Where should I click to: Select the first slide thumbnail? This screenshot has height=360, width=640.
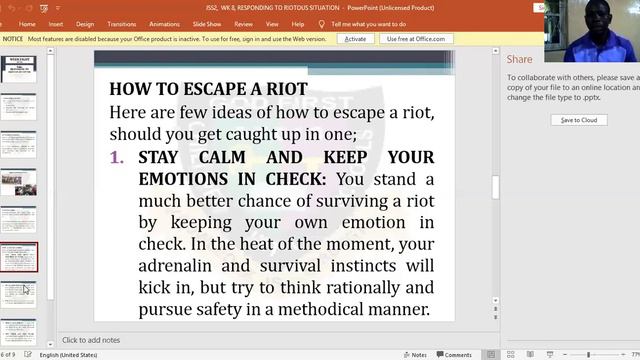18,69
